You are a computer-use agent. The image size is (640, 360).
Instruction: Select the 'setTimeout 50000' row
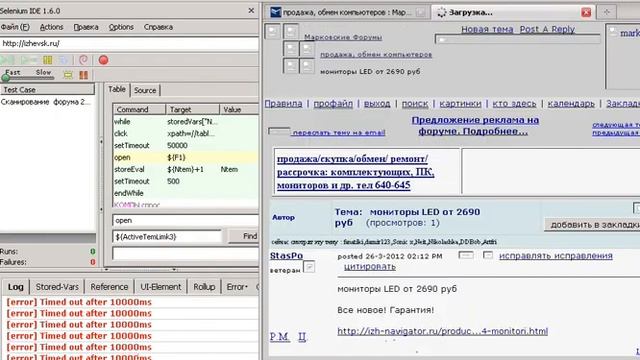coord(186,145)
